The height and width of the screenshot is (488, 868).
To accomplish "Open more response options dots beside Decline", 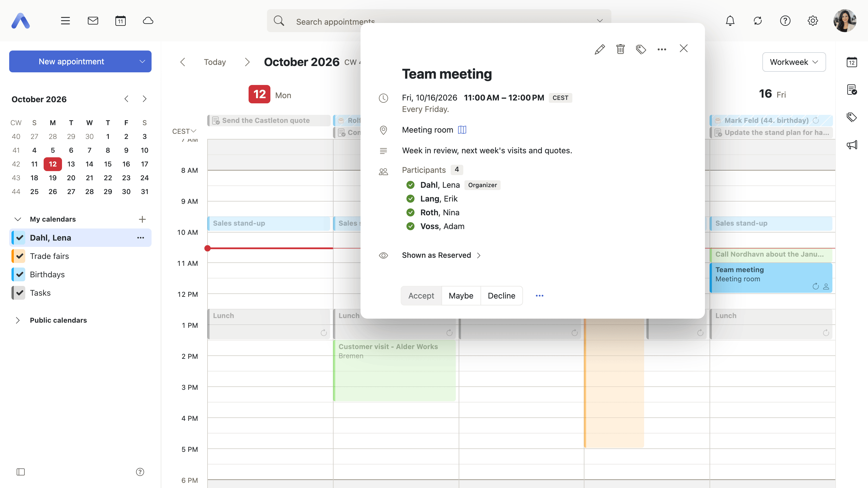I will pos(539,296).
